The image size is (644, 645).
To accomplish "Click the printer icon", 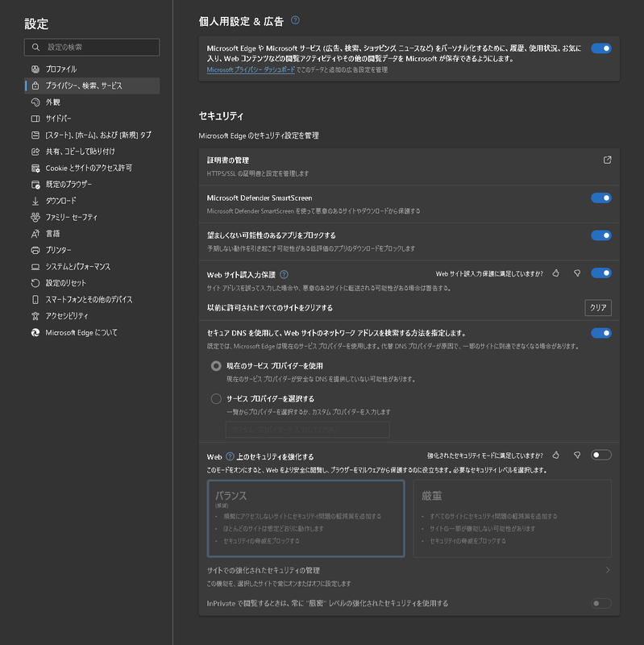I will pyautogui.click(x=35, y=250).
